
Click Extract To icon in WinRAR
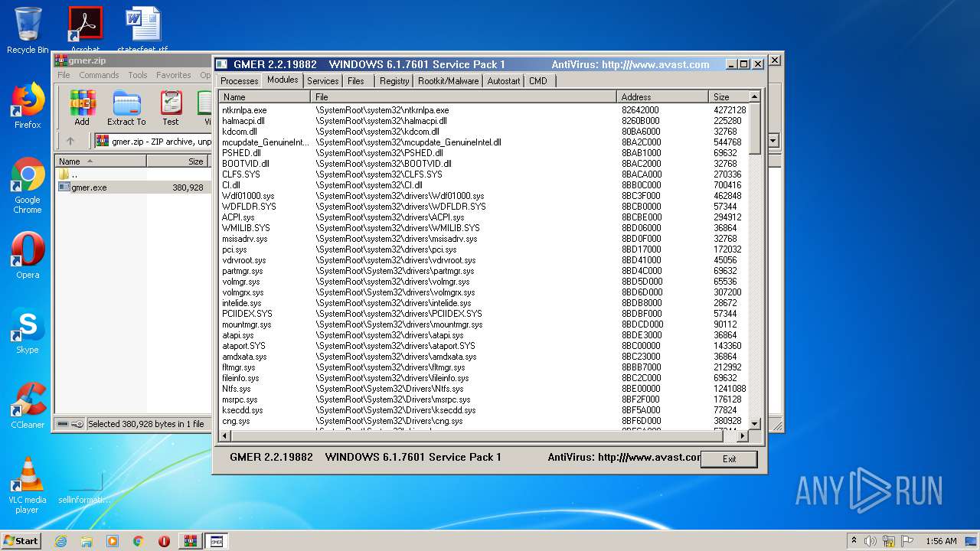coord(126,108)
